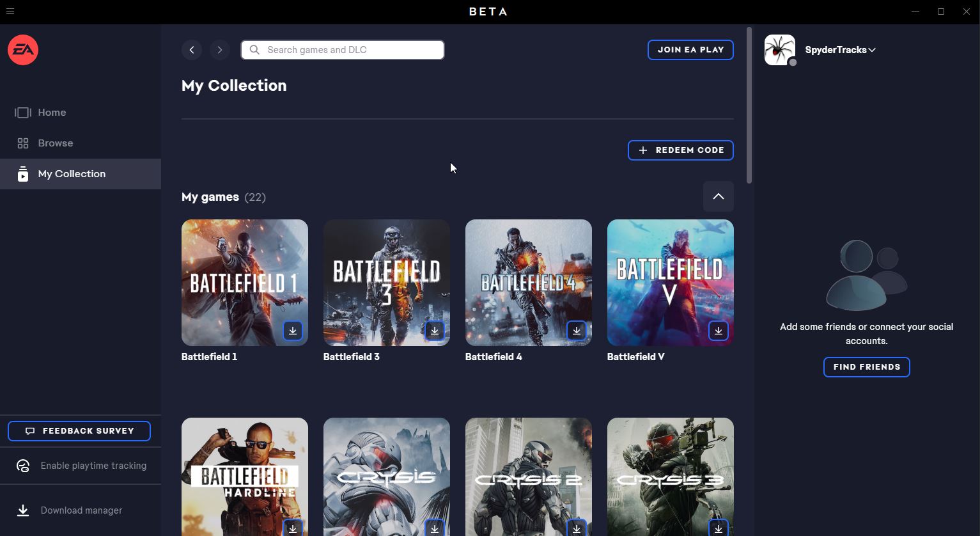
Task: Open the hamburger menu icon
Action: pos(10,12)
